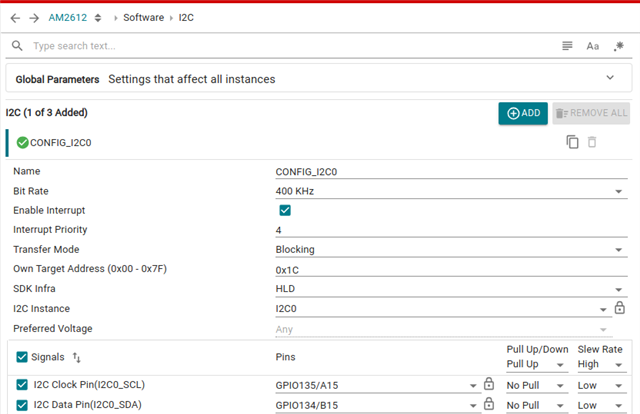This screenshot has width=640, height=414.
Task: Click the 'Transfer Mode' label
Action: (x=46, y=249)
